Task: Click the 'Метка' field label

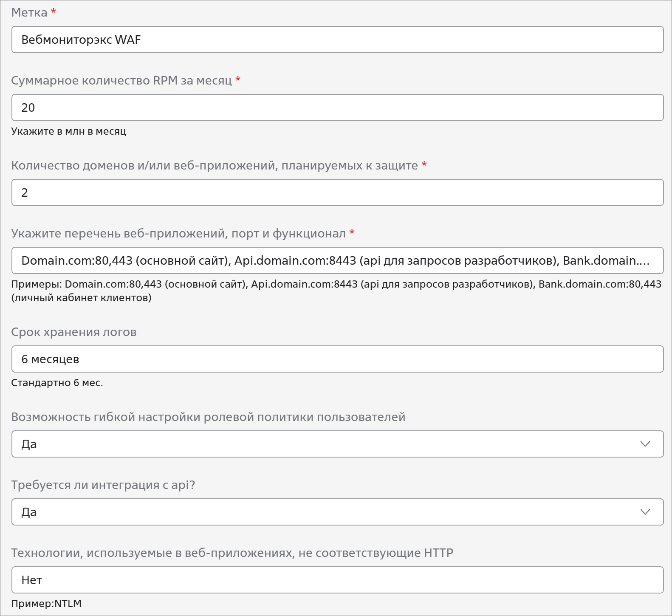Action: click(x=29, y=13)
